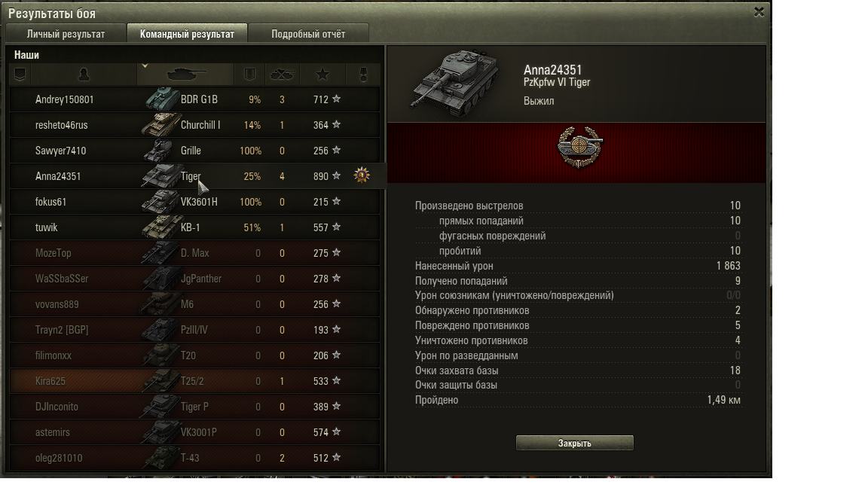Click Anna24351's medal icon in list

(x=362, y=175)
